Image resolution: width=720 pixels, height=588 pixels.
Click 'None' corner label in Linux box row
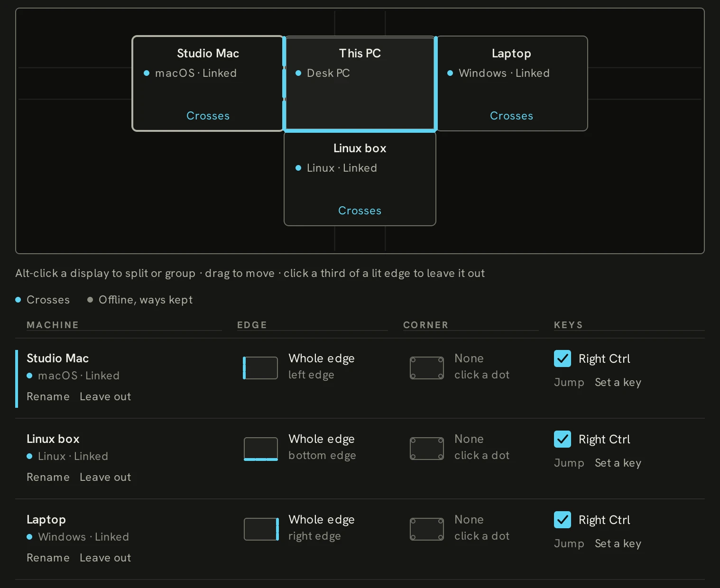point(469,439)
